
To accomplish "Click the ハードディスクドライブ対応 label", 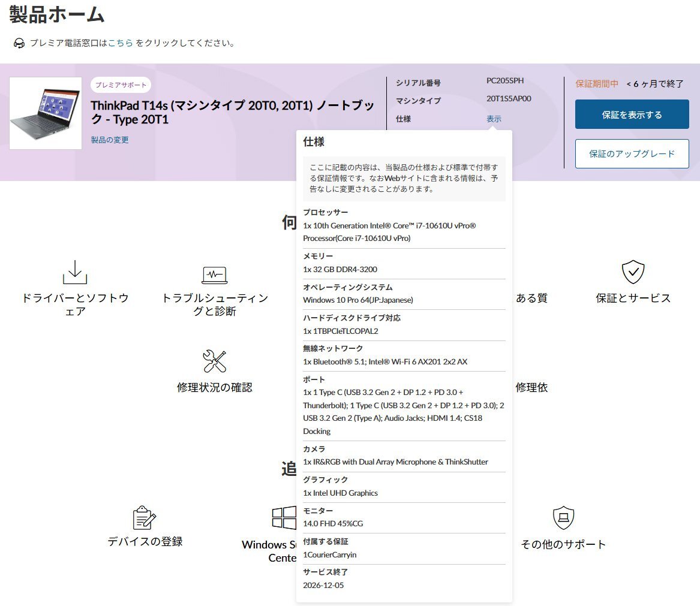I will click(x=351, y=318).
